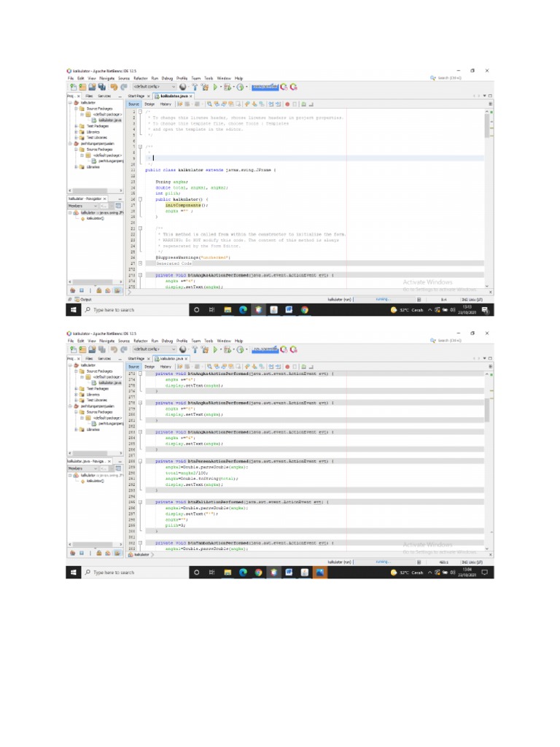
Task: Open default config dropdown in first screenshot
Action: pos(155,87)
